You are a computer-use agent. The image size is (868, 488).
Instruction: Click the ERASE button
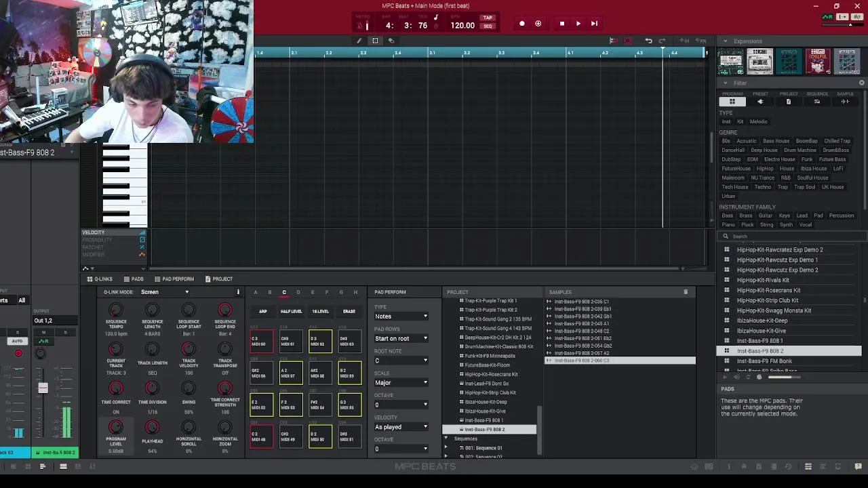click(349, 312)
